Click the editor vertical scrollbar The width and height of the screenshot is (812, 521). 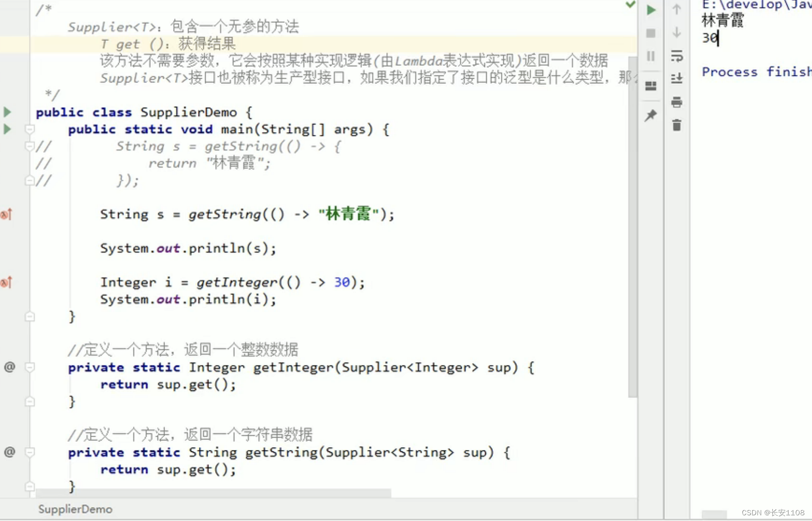(x=633, y=226)
